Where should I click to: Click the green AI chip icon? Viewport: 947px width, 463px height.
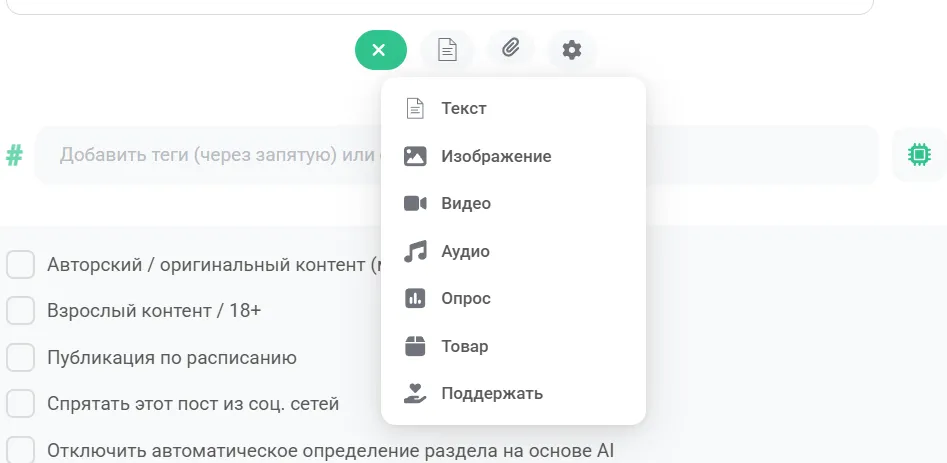[919, 155]
